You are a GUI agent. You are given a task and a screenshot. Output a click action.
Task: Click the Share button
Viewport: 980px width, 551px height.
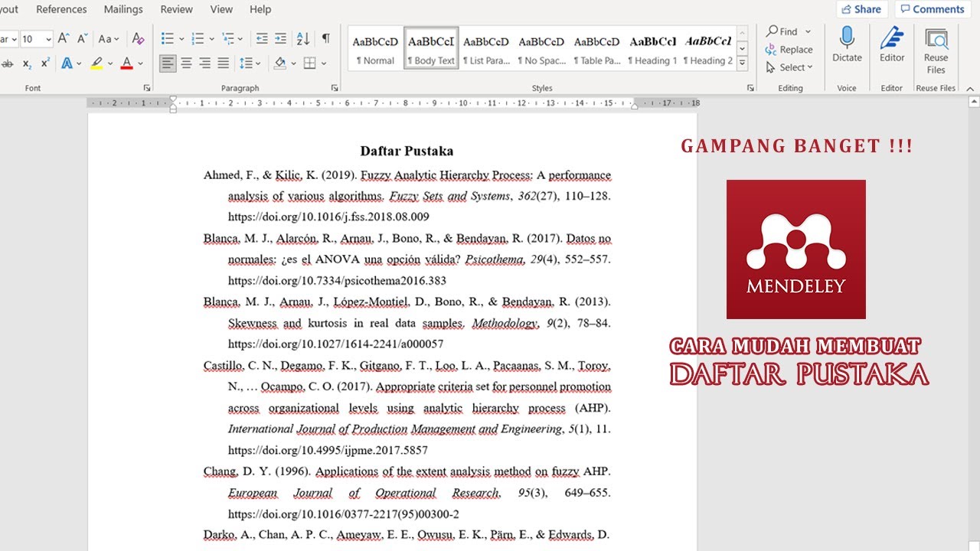pos(861,9)
